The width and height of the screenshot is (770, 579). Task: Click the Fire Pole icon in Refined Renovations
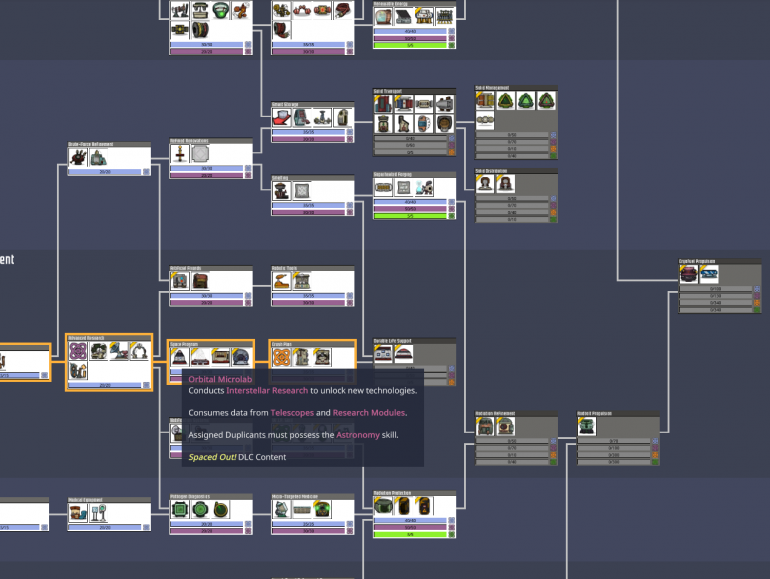pyautogui.click(x=181, y=154)
